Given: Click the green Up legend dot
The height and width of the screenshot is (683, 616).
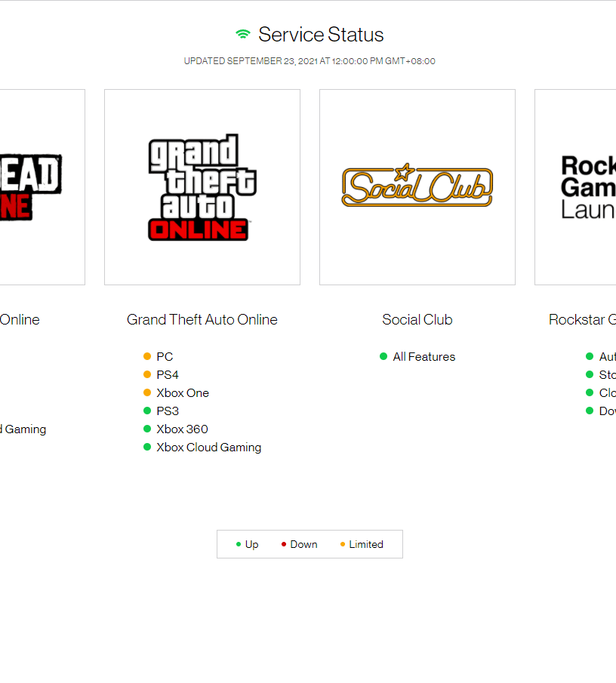Looking at the screenshot, I should (x=239, y=544).
